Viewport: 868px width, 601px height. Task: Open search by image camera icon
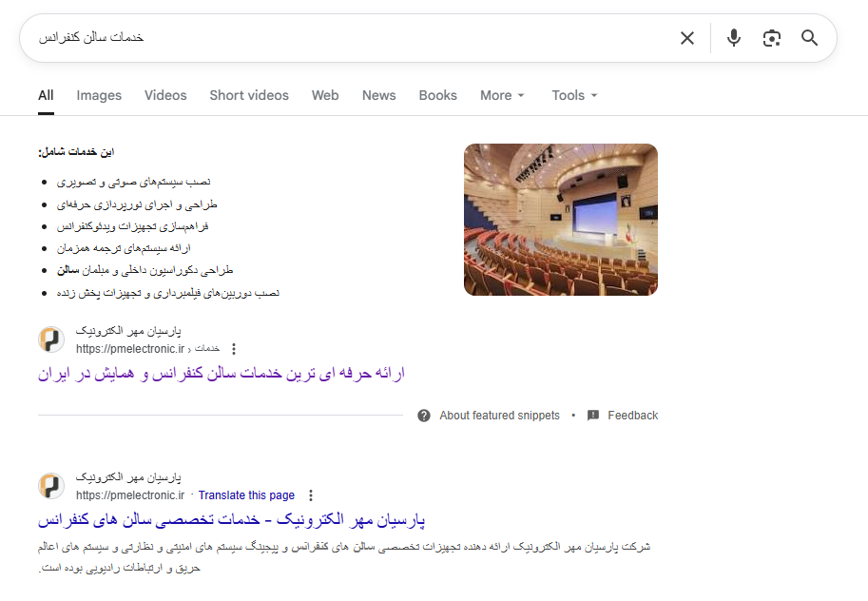(771, 38)
